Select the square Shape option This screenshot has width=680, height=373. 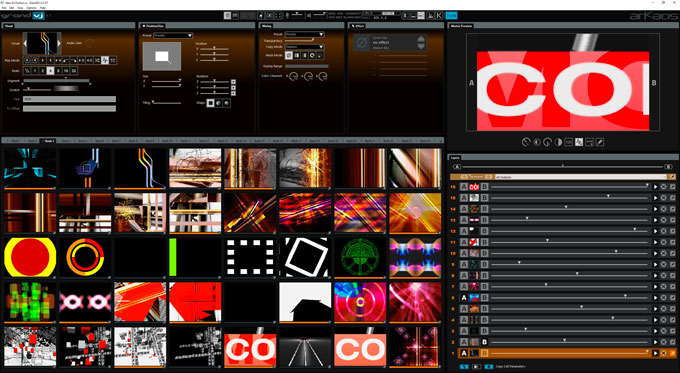click(x=210, y=103)
